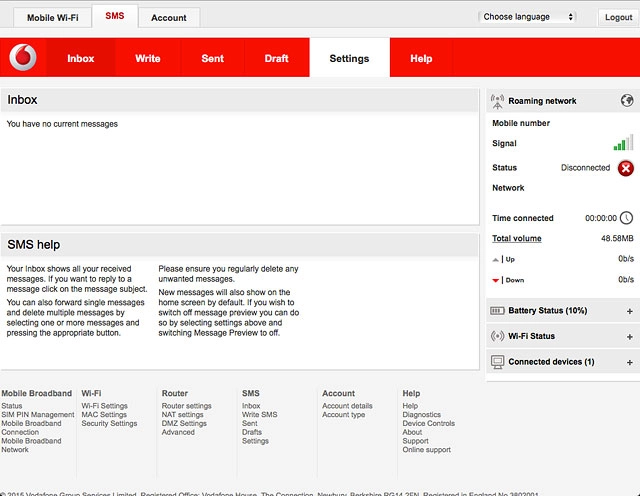
Task: Switch to the Mobile Wi-Fi tab
Action: pos(52,18)
